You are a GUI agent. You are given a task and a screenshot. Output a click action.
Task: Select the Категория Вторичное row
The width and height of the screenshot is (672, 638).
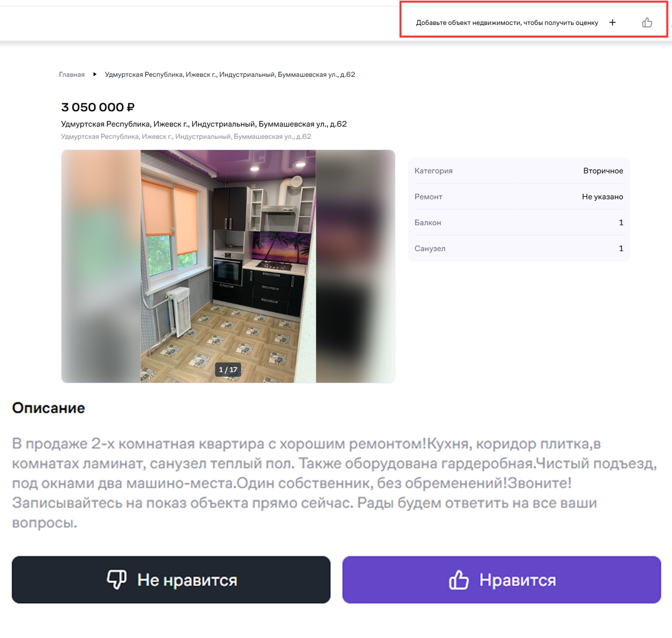518,171
